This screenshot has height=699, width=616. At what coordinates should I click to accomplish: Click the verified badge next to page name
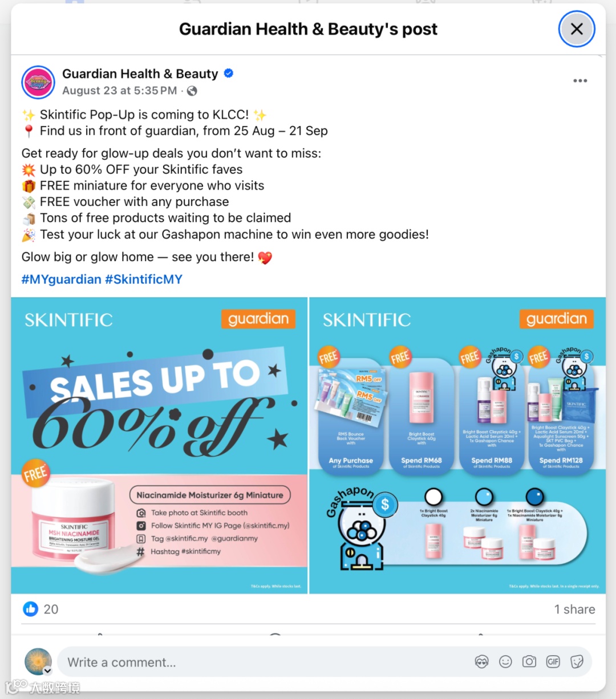point(229,73)
